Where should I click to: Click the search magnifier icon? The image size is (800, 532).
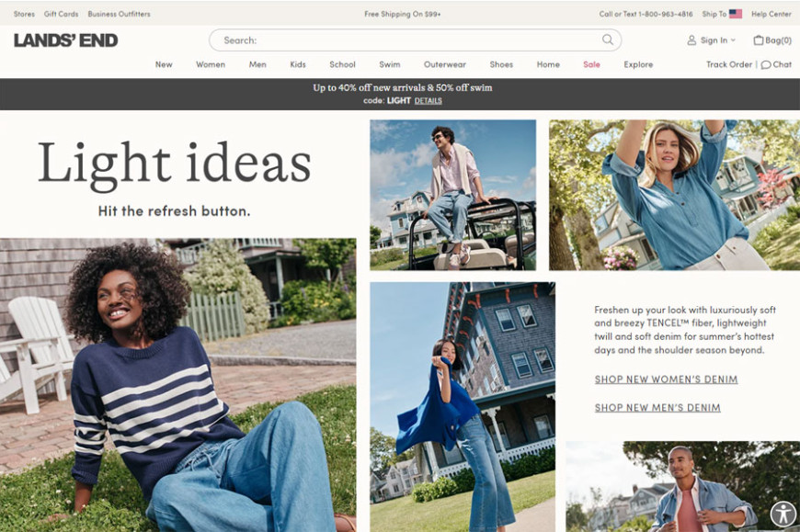607,40
